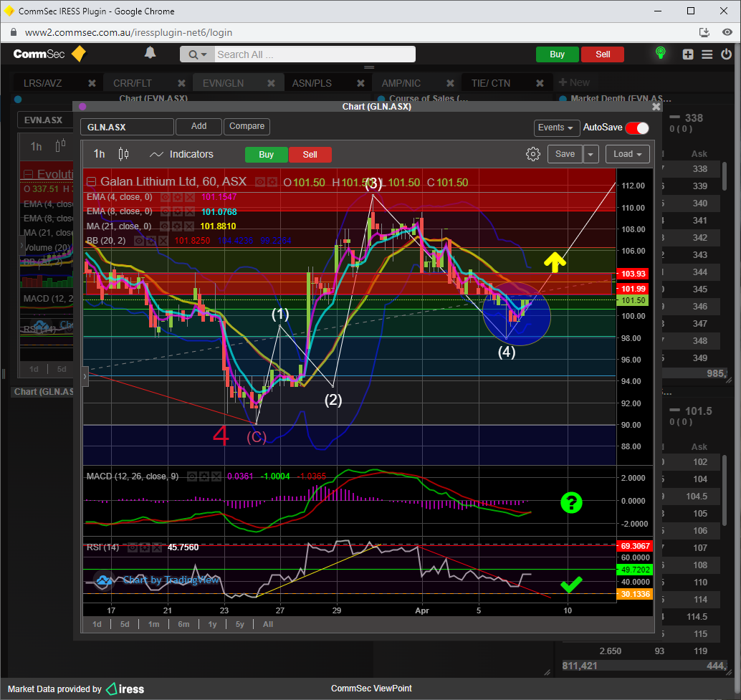This screenshot has width=741, height=700.
Task: Toggle visibility of MA (21, close, 0)
Action: click(166, 226)
